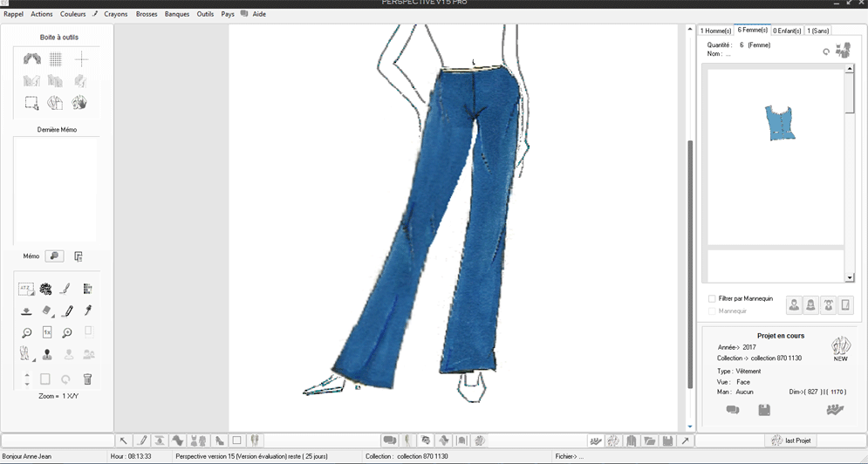Viewport: 868px width, 464px height.
Task: Click the grid icon in Boîte à outils
Action: [56, 59]
